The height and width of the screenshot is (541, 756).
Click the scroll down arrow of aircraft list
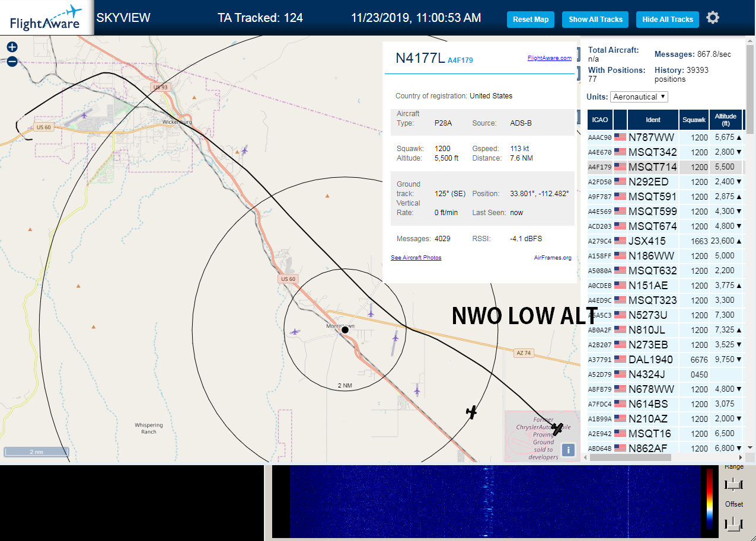750,447
